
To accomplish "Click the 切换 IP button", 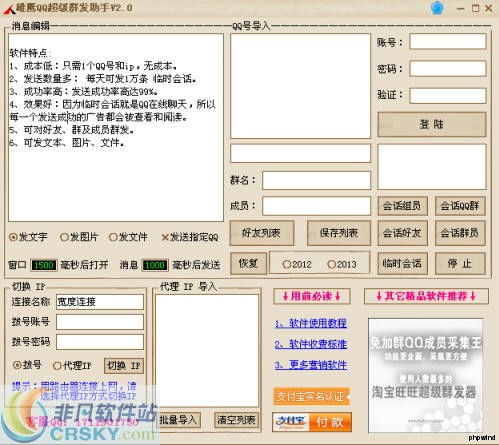I will click(124, 366).
